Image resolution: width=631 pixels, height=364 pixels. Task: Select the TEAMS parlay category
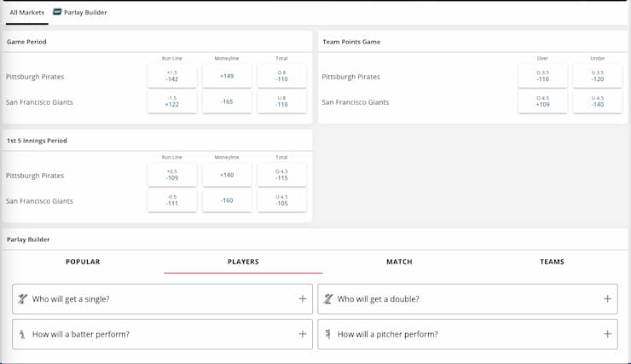pyautogui.click(x=552, y=262)
